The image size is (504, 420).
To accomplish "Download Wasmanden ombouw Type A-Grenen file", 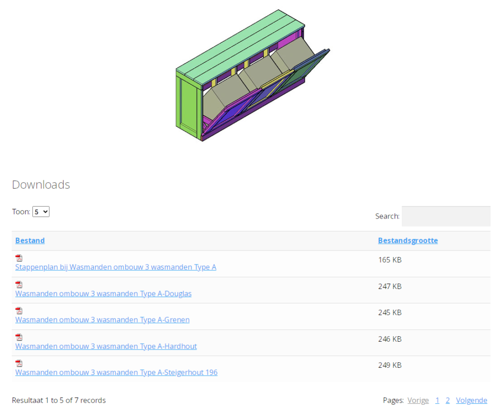I will (x=102, y=320).
